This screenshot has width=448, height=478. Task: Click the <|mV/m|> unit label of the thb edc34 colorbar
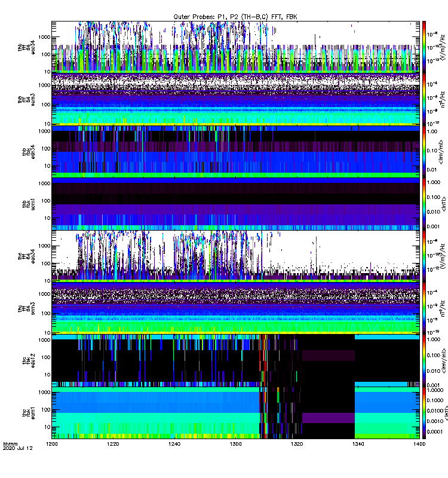click(x=441, y=152)
